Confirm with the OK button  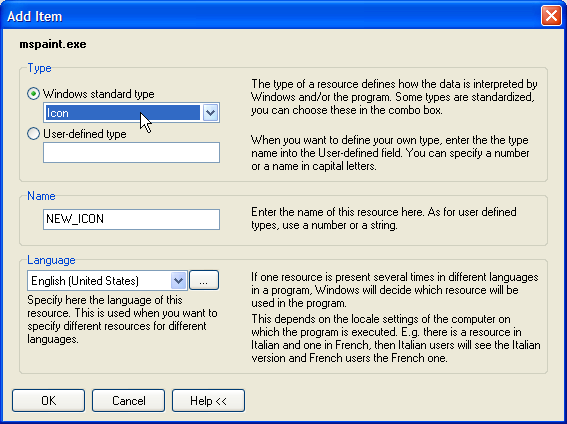48,401
